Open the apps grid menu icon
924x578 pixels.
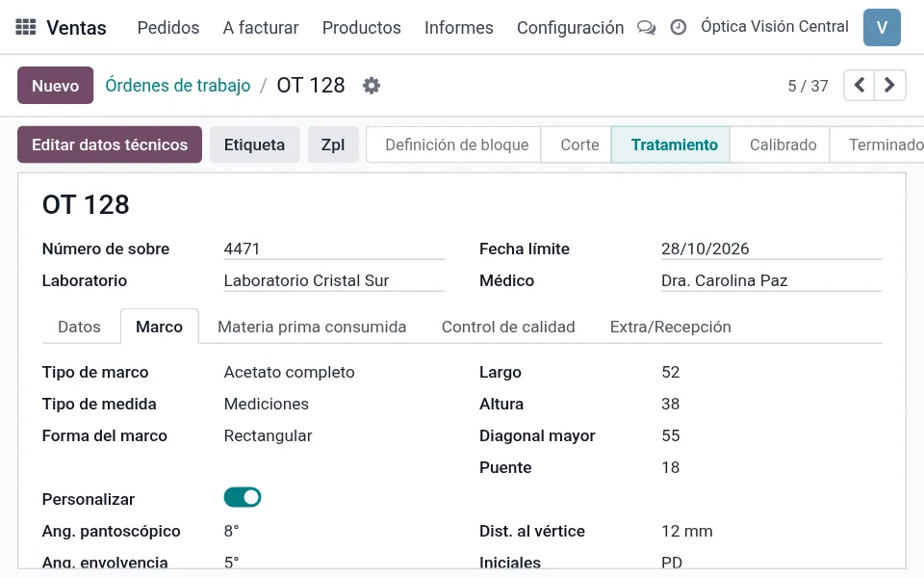point(25,27)
